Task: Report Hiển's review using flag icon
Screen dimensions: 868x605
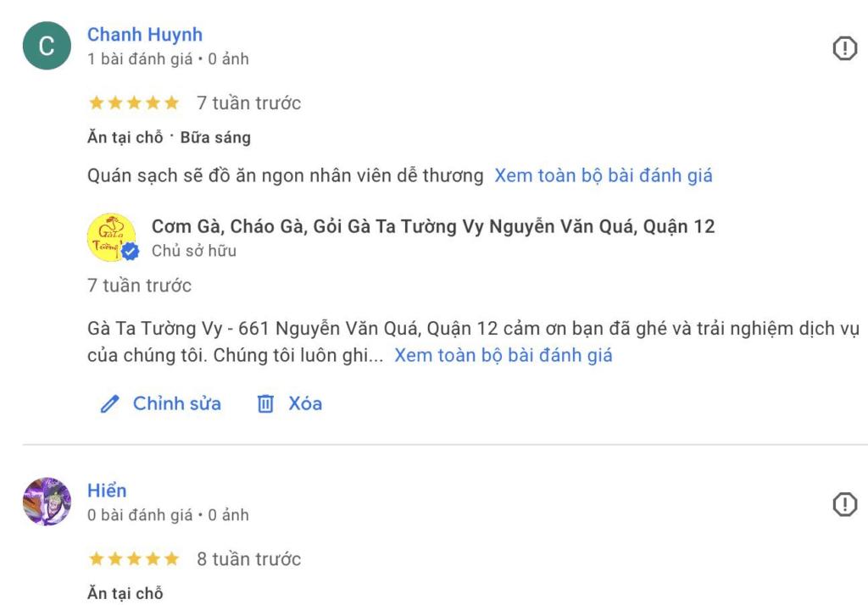Action: coord(844,504)
